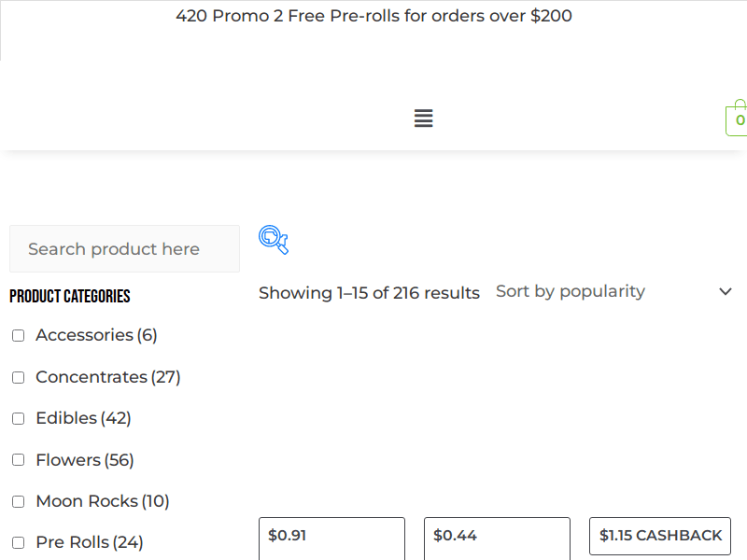Toggle the Moon Rocks checkbox
747x560 pixels.
pyautogui.click(x=18, y=501)
